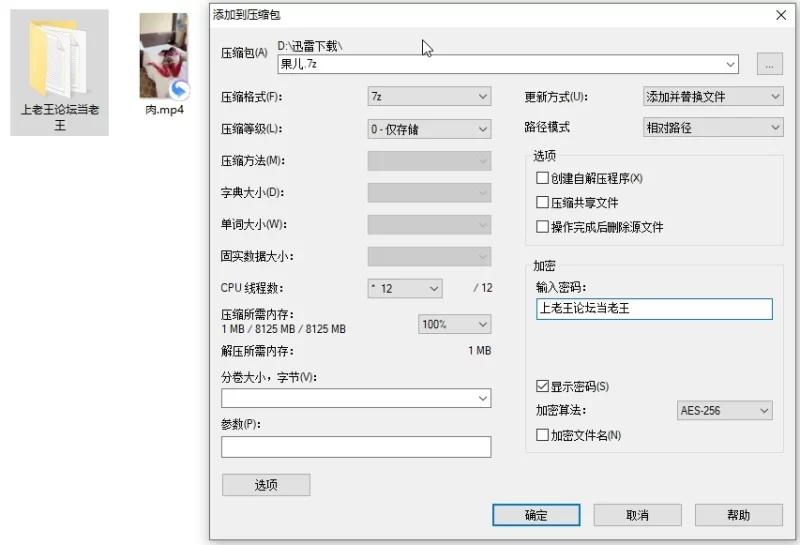Click the D:\迅雷下载\ path text
The height and width of the screenshot is (545, 800).
(310, 46)
